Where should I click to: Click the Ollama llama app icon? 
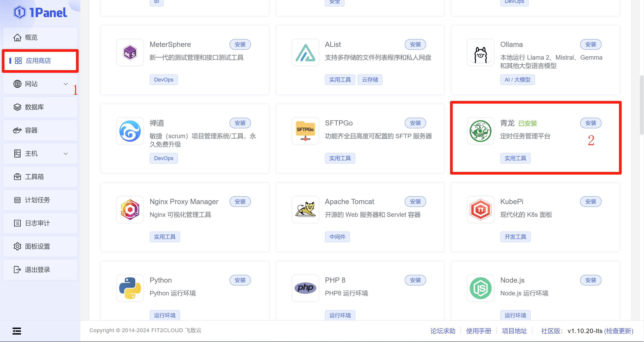point(480,53)
